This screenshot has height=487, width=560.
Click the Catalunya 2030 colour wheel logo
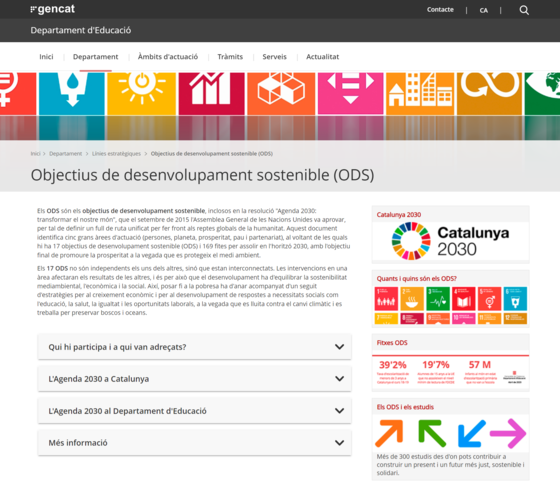click(411, 241)
